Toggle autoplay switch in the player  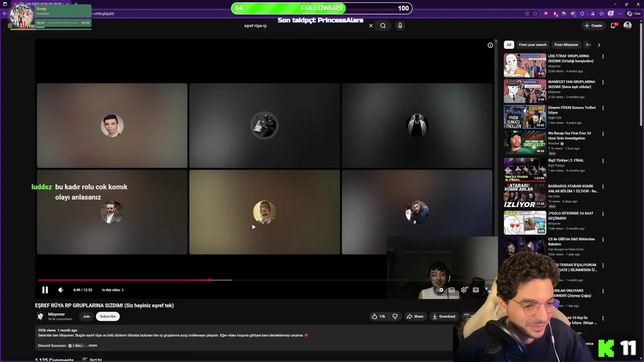tap(440, 290)
